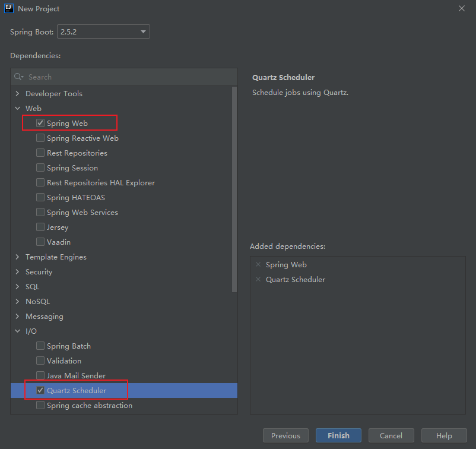The image size is (476, 449).
Task: Check the Java Mail Sender checkbox
Action: tap(40, 375)
